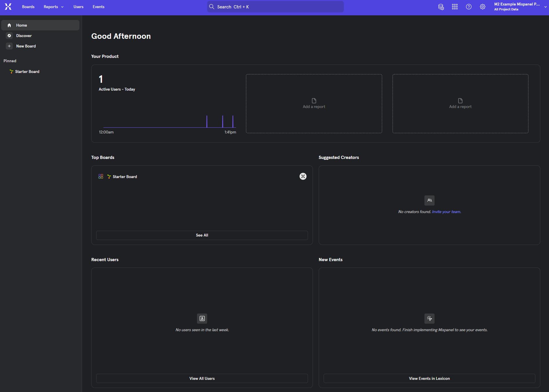Open the data management database icon
The height and width of the screenshot is (392, 549).
[x=441, y=7]
